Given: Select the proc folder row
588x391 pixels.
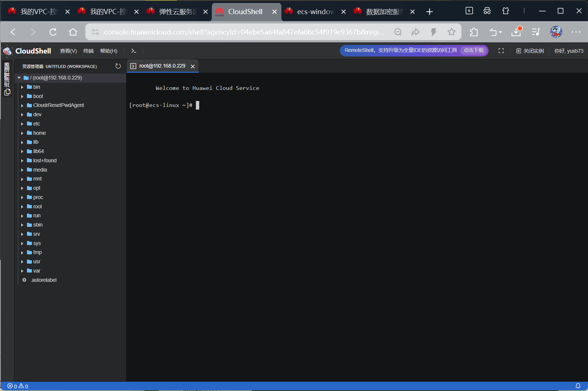Looking at the screenshot, I should [x=70, y=197].
